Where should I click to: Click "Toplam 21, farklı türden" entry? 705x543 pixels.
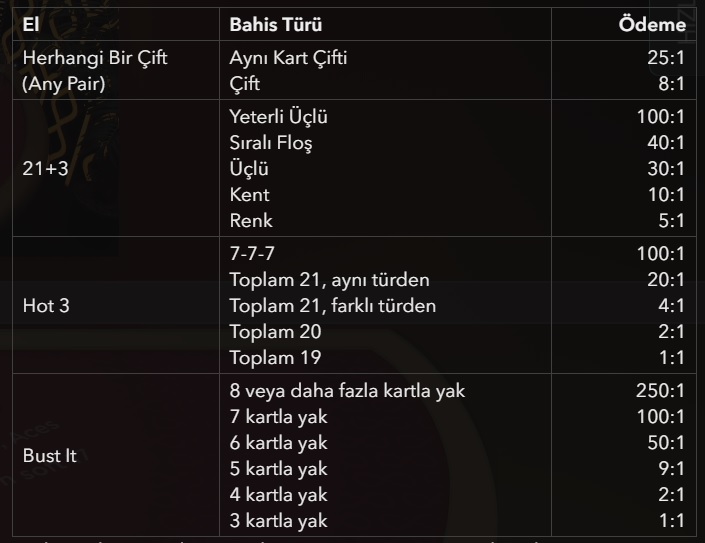point(333,305)
